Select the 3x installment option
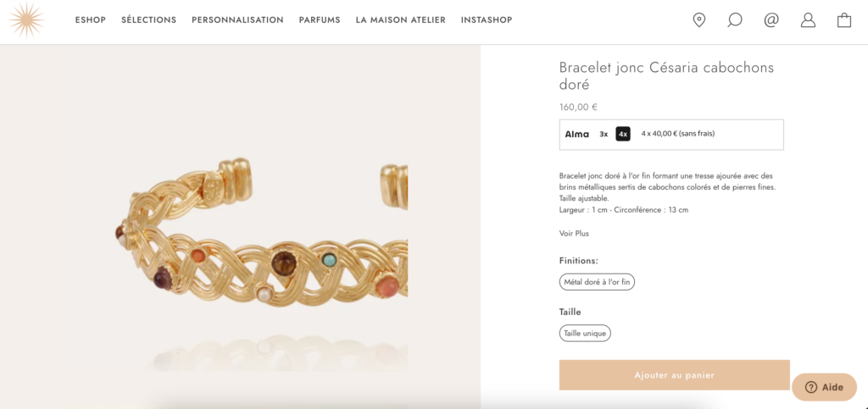This screenshot has width=868, height=409. pos(604,134)
